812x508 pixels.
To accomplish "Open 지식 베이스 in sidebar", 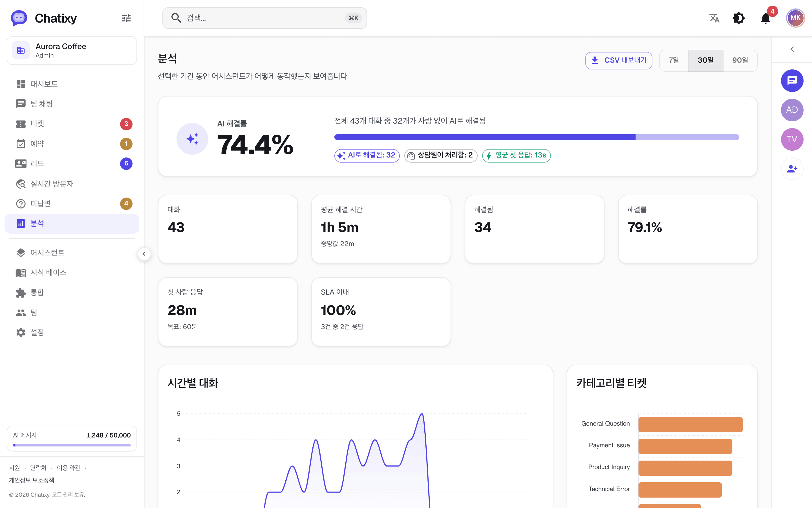I will click(72, 272).
